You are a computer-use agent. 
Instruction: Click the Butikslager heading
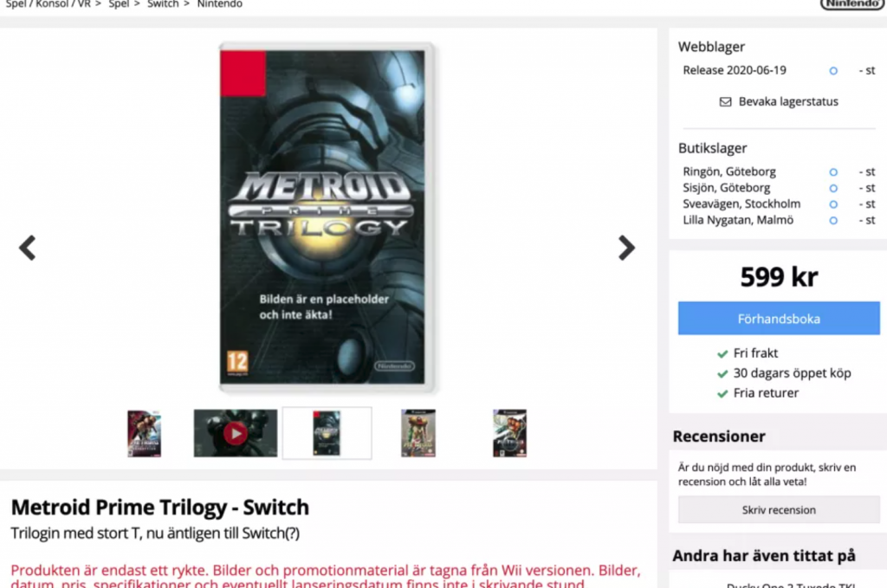pyautogui.click(x=713, y=148)
